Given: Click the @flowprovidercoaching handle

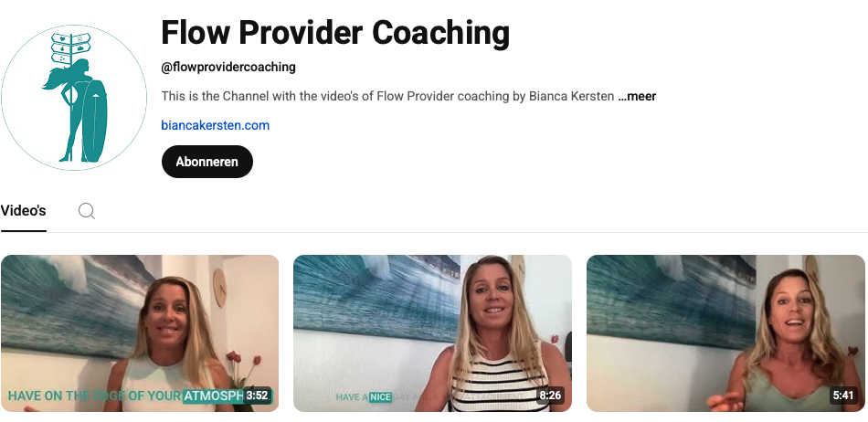Looking at the screenshot, I should pos(228,68).
